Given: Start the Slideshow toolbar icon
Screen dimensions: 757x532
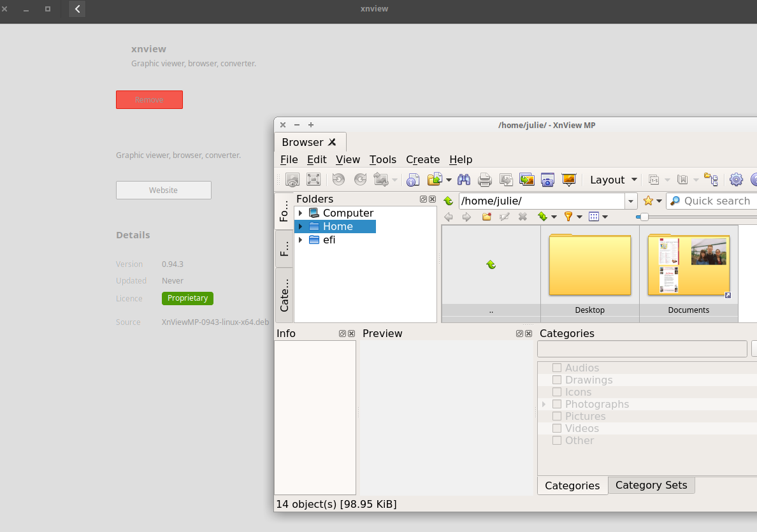Looking at the screenshot, I should point(569,180).
